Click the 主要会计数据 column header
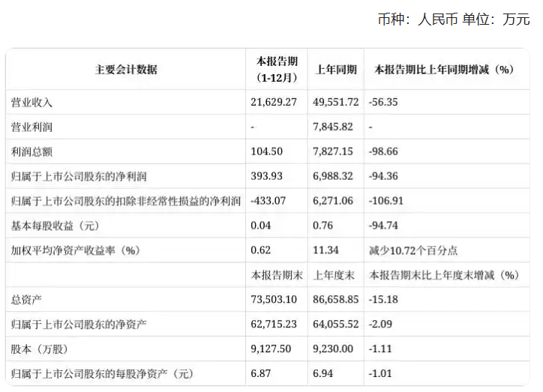Viewport: 543px width, 392px height. (126, 70)
